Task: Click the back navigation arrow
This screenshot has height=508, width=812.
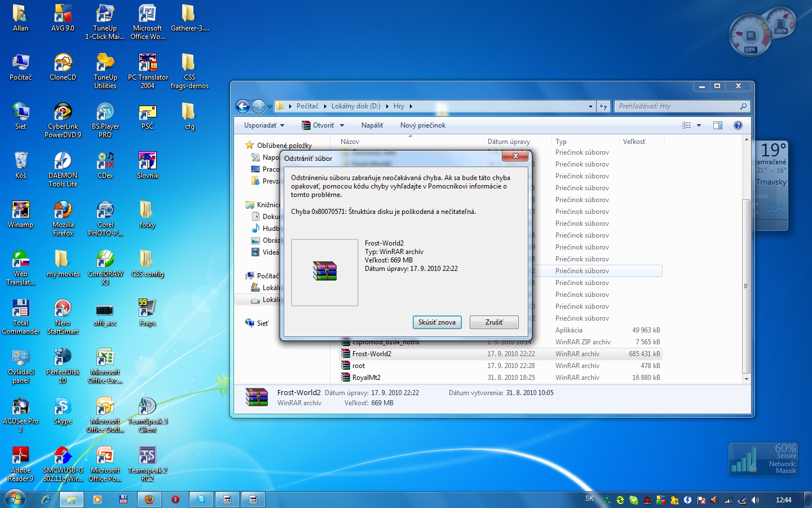Action: pos(242,106)
